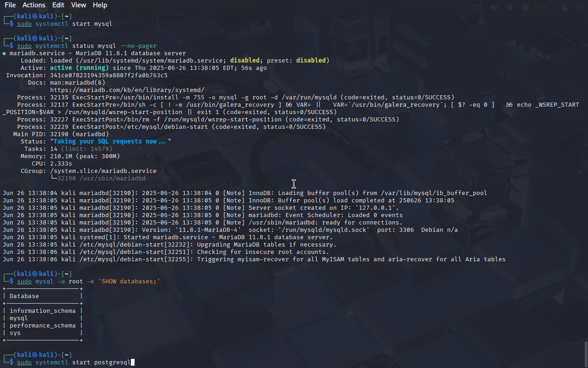Click the 'systemctl status mysql --no-pager' command
This screenshot has width=588, height=368.
tap(96, 46)
